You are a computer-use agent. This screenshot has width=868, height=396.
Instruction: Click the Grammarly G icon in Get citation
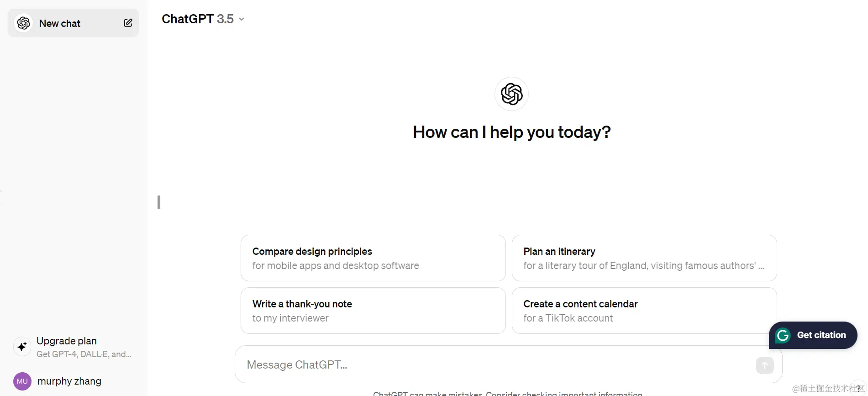pos(783,335)
